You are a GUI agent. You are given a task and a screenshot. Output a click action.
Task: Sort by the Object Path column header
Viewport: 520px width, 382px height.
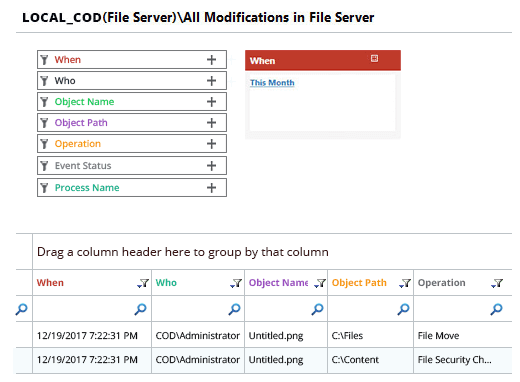[x=359, y=283]
